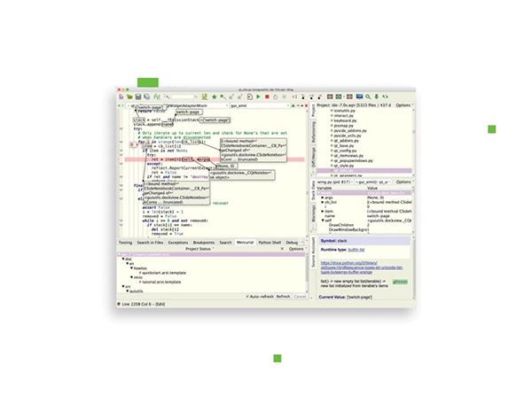Screen dimensions: 532x395
Task: Toggle the Auto-refresh checkbox
Action: point(247,297)
